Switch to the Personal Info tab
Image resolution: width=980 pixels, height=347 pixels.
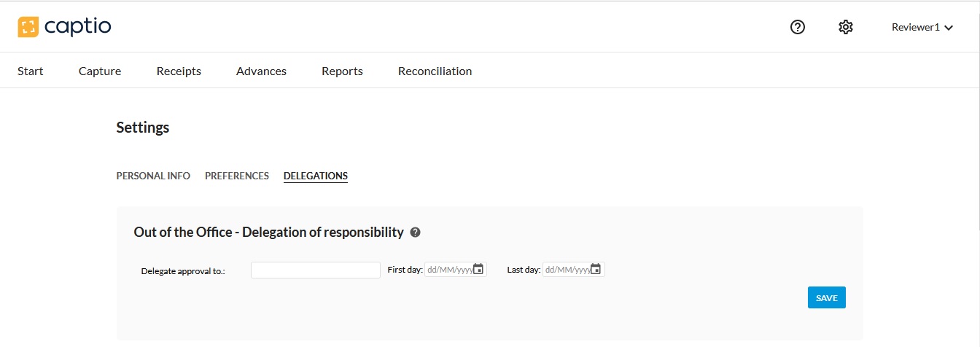153,176
